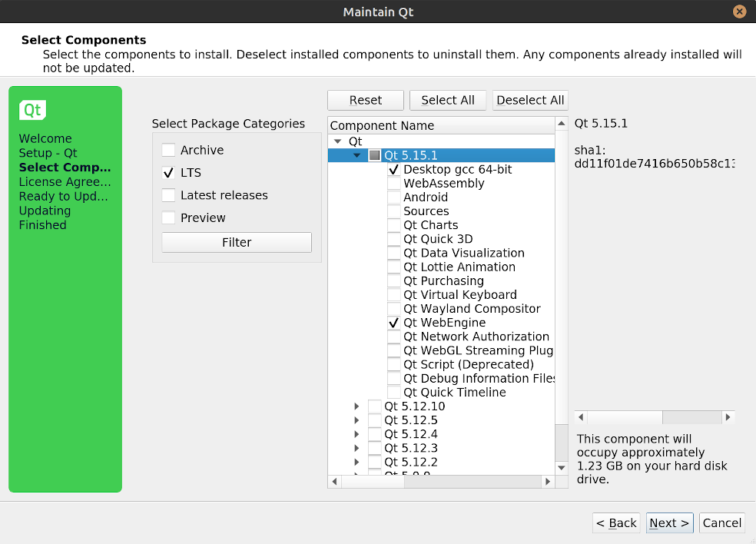Check the Qt Quick Timeline component
Image resolution: width=756 pixels, height=544 pixels.
point(394,393)
